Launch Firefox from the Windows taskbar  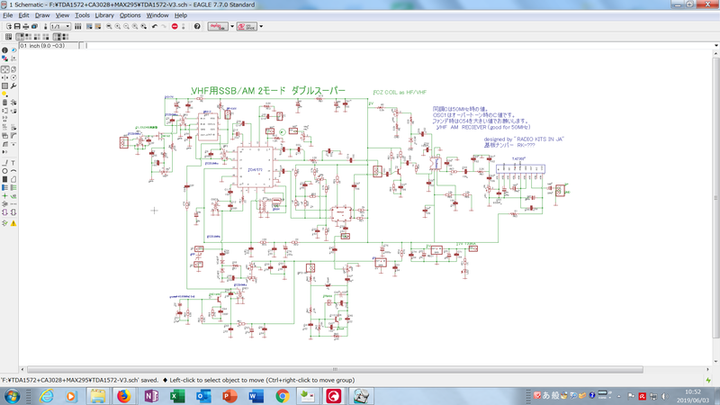coord(124,396)
